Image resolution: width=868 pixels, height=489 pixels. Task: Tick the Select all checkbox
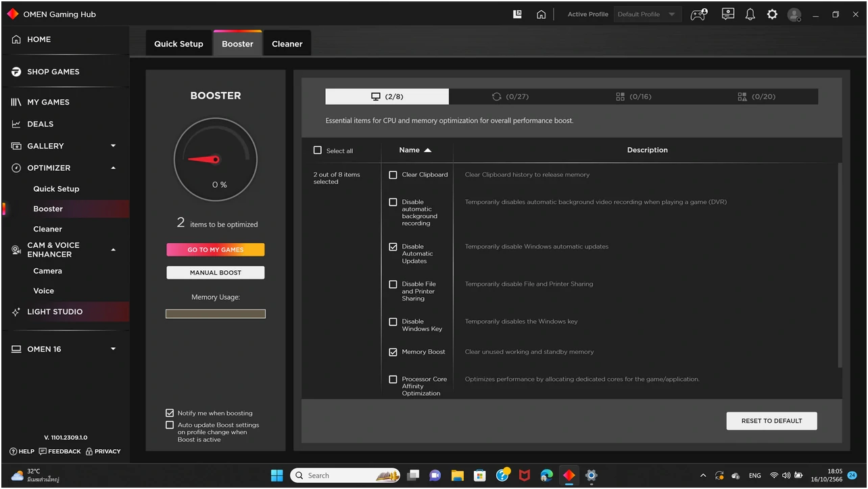318,150
